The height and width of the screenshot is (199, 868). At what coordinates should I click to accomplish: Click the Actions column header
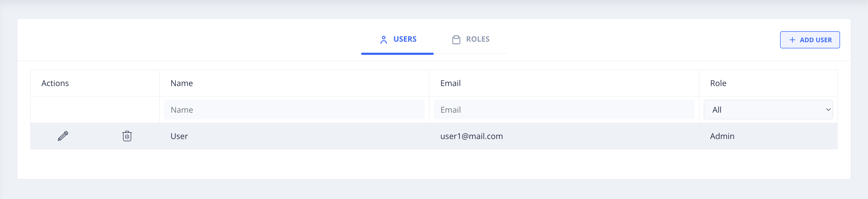pos(55,83)
